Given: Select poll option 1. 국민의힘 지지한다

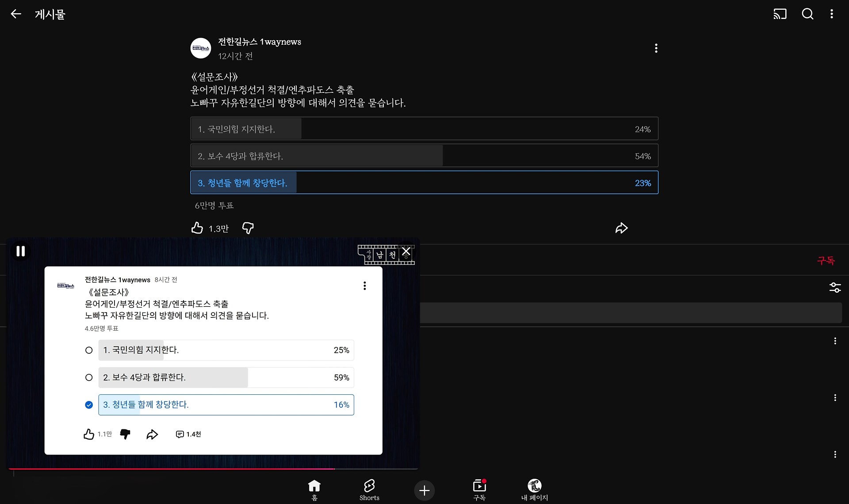Looking at the screenshot, I should [424, 129].
